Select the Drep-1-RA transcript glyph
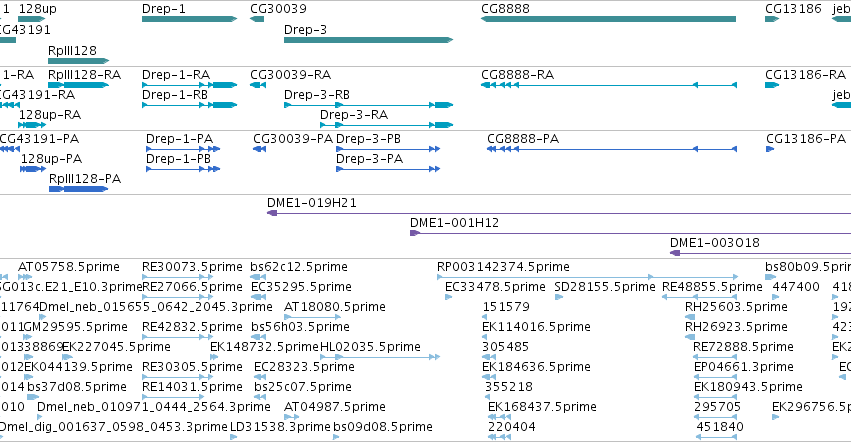The height and width of the screenshot is (442, 851). coord(189,85)
